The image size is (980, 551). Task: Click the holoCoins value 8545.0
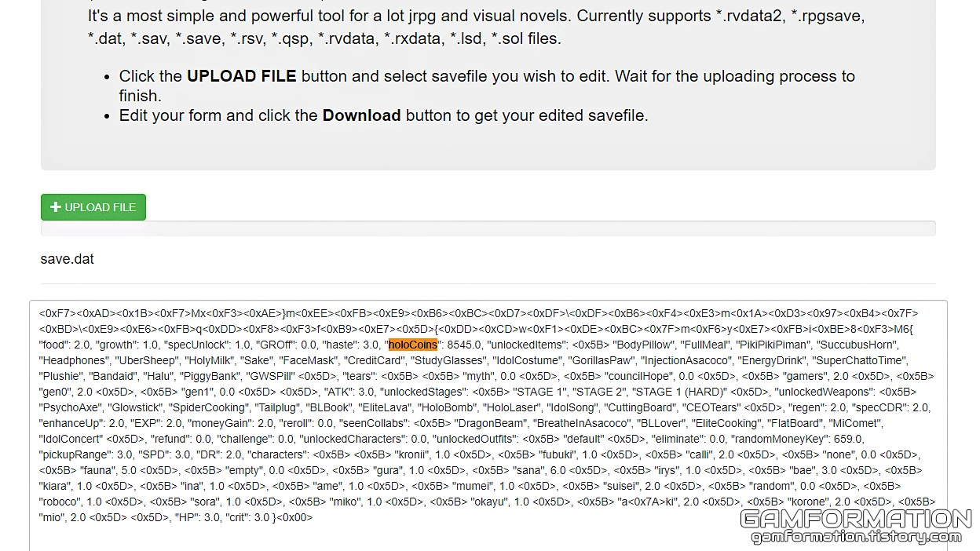(464, 345)
